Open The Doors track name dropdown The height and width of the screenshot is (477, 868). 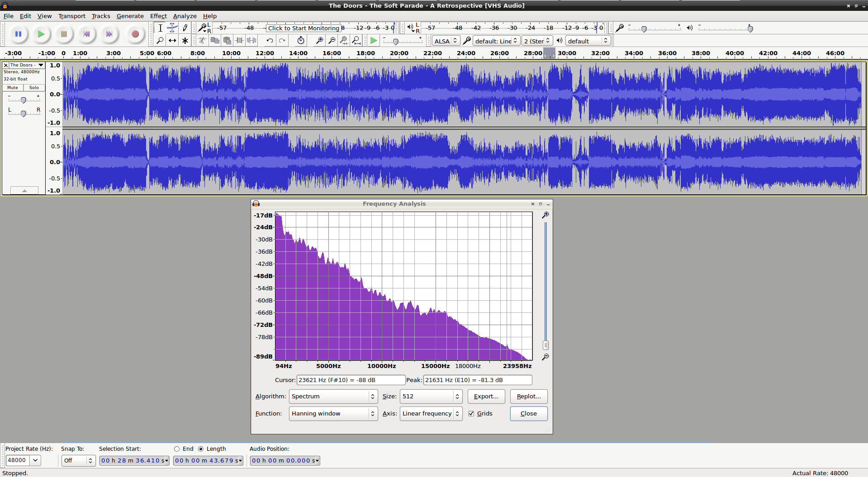coord(27,65)
